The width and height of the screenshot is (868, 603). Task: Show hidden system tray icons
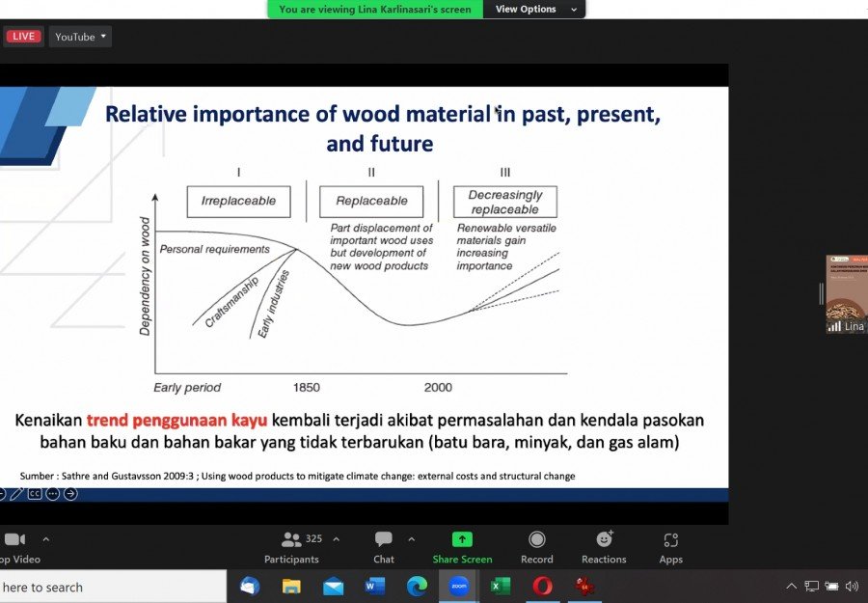(792, 587)
